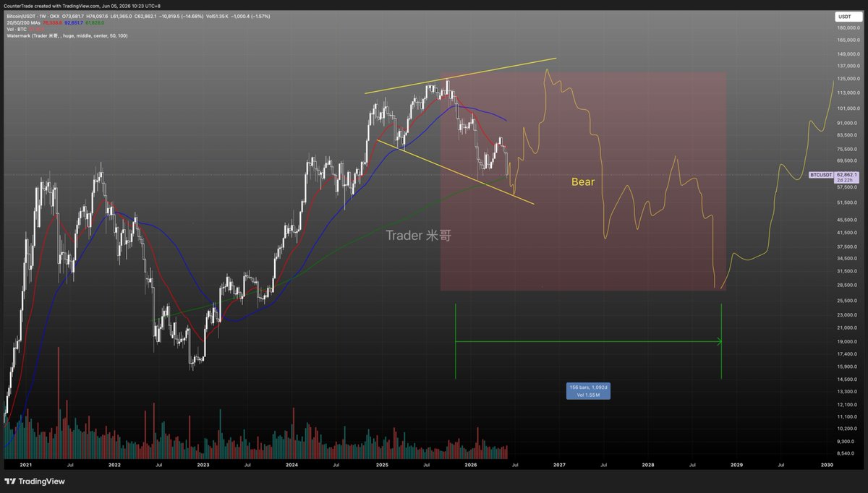The width and height of the screenshot is (868, 493).
Task: Select the Watermark indicator legend line
Action: (67, 35)
